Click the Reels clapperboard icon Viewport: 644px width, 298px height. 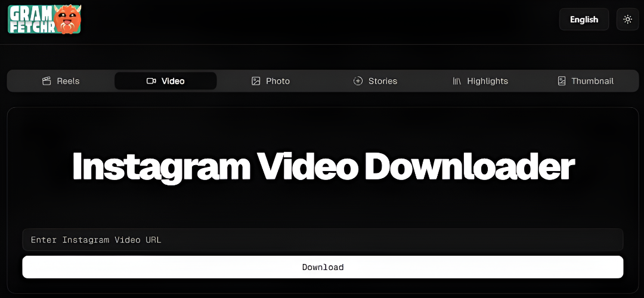[47, 81]
